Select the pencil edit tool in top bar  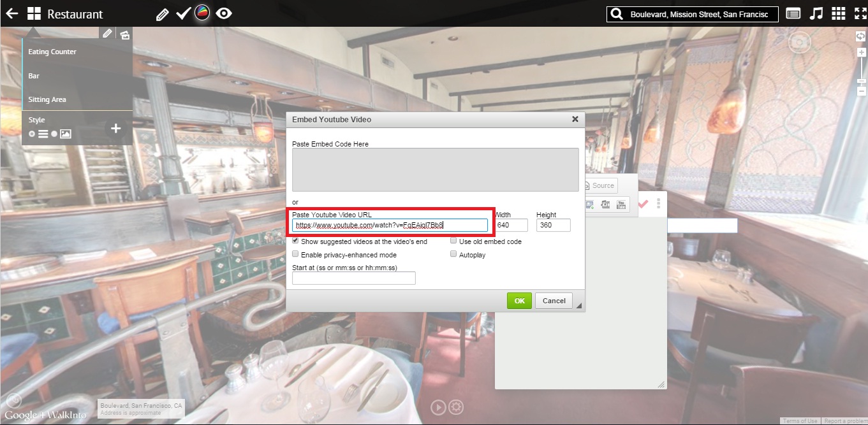(x=163, y=14)
